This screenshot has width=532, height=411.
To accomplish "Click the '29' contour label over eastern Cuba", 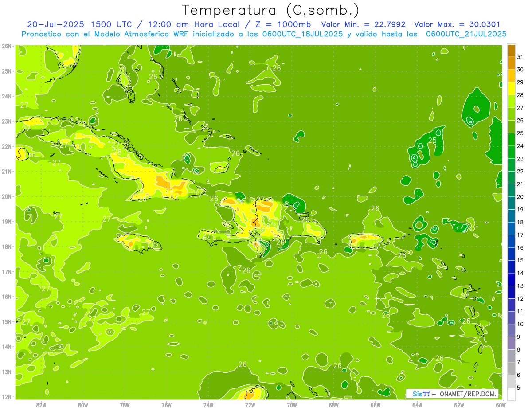I will coord(169,191).
